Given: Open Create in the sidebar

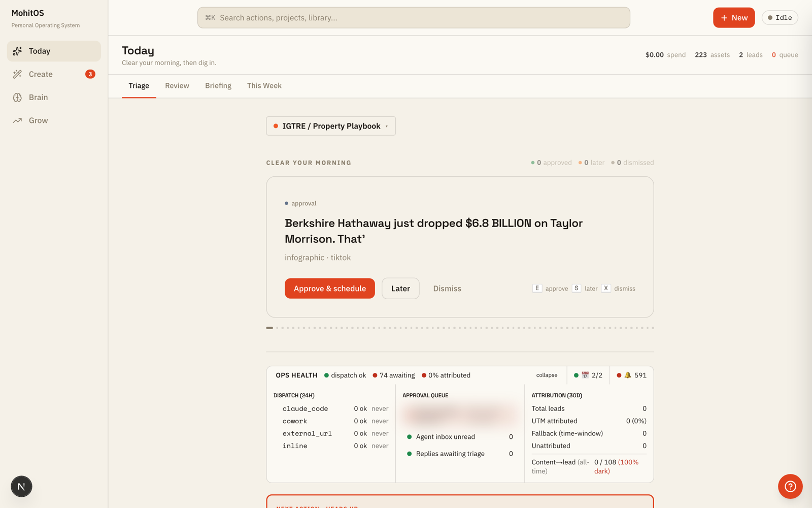Looking at the screenshot, I should [54, 74].
